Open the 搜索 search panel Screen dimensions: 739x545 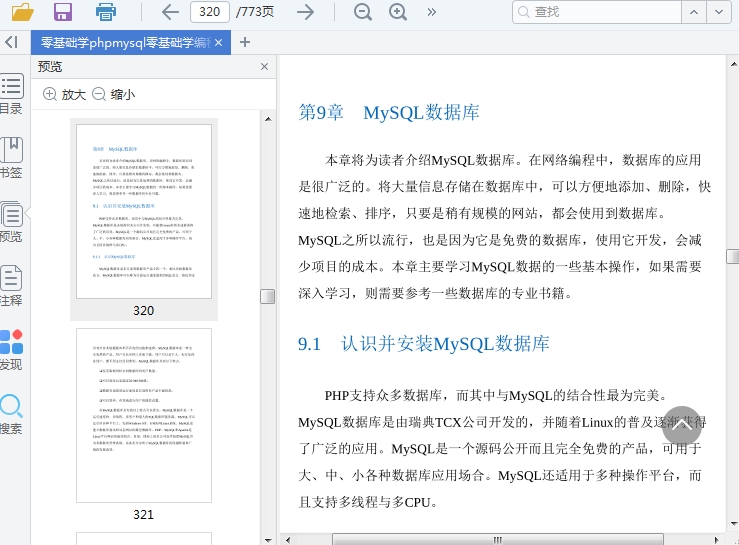click(x=11, y=413)
